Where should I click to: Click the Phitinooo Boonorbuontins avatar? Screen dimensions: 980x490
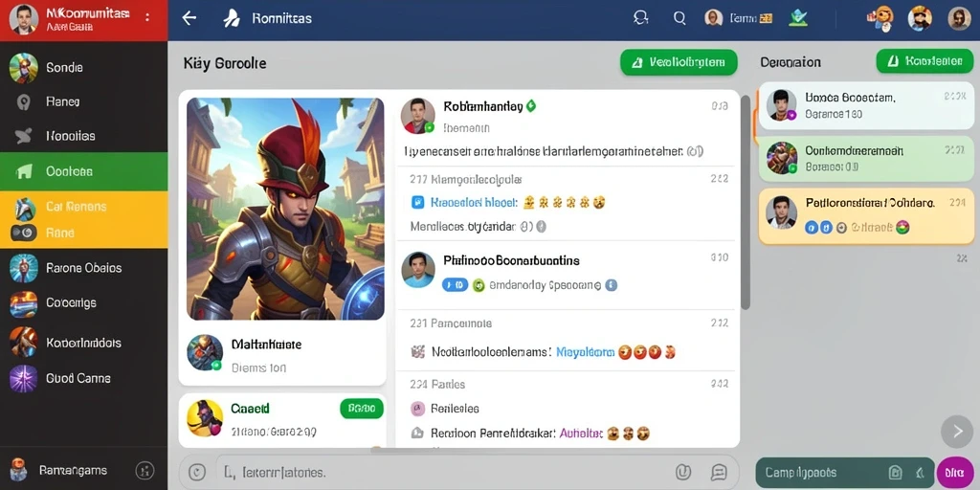click(418, 269)
